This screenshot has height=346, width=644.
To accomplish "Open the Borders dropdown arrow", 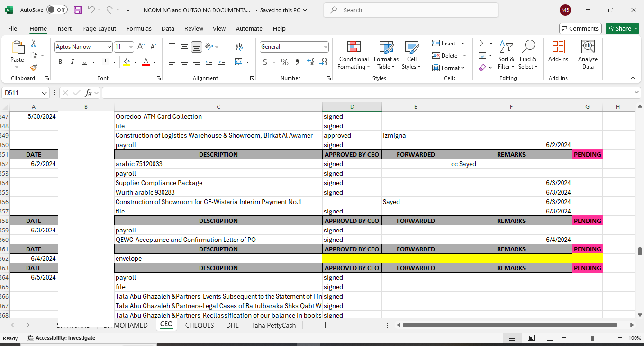I will tap(114, 62).
